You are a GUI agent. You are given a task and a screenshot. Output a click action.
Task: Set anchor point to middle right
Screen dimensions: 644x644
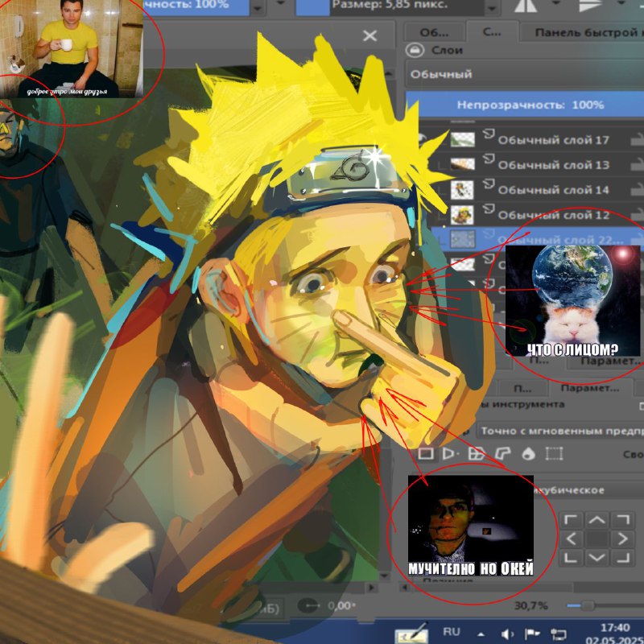point(622,539)
